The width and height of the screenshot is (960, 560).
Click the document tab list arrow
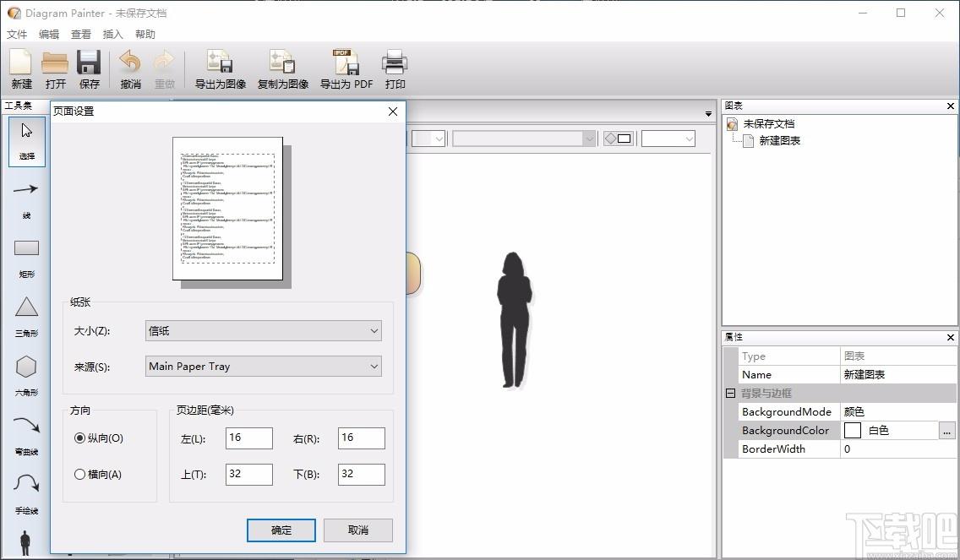708,114
